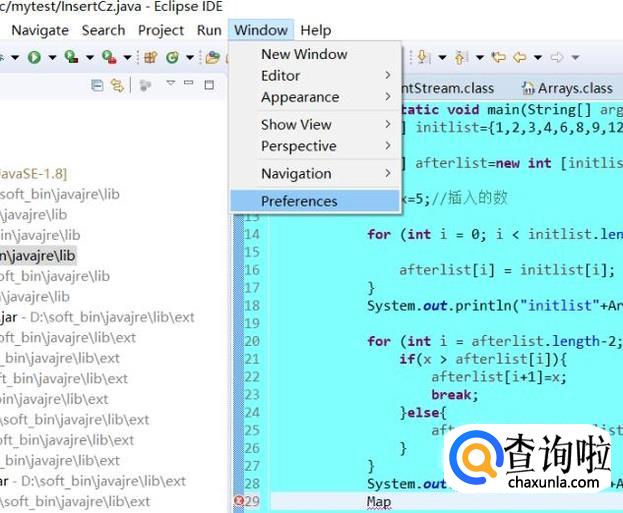Choose New Window from the Window menu
Image resolution: width=623 pixels, height=513 pixels.
(315, 54)
